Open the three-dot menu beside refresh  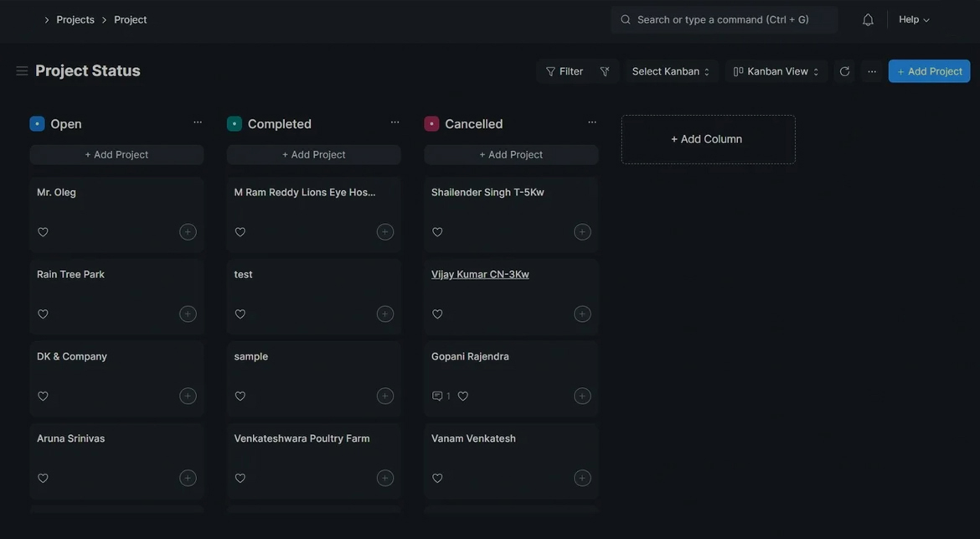point(872,71)
